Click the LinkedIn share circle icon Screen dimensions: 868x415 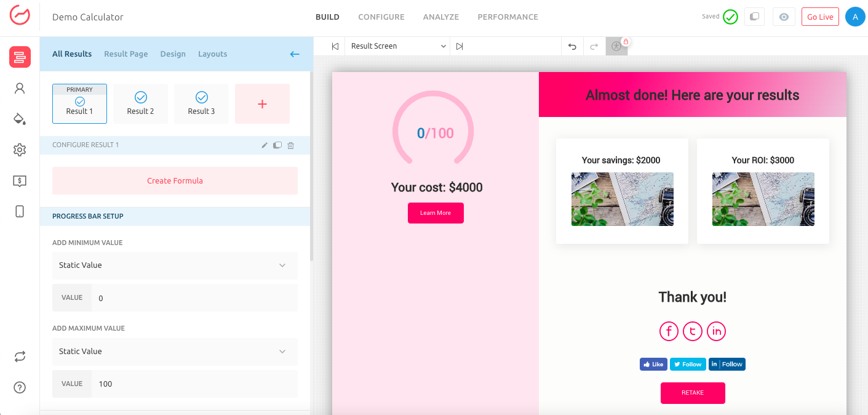pyautogui.click(x=716, y=331)
